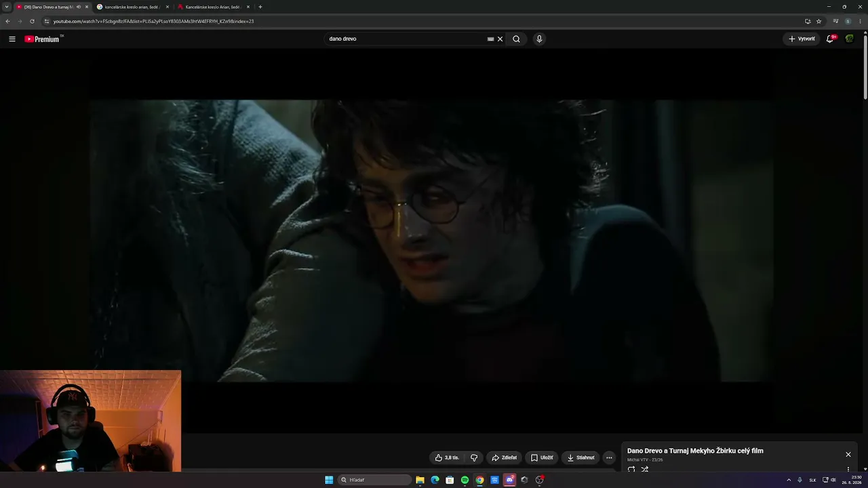Image resolution: width=868 pixels, height=488 pixels.
Task: Open YouTube notifications bell
Action: tap(830, 39)
